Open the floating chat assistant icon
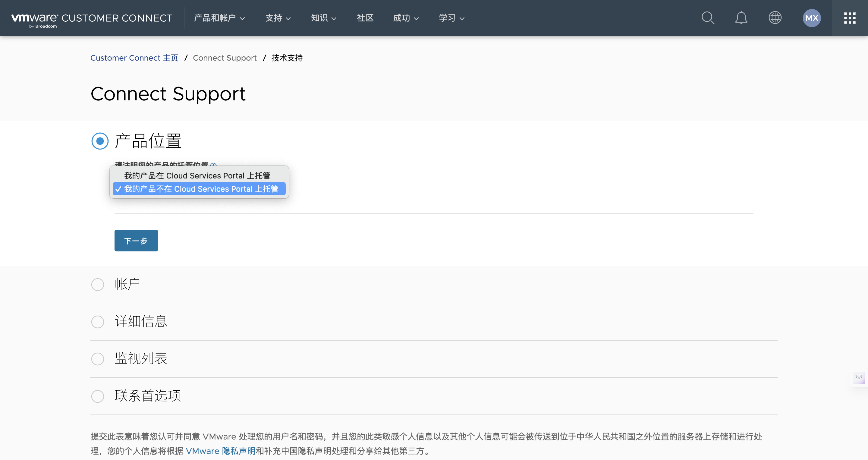 (x=859, y=377)
